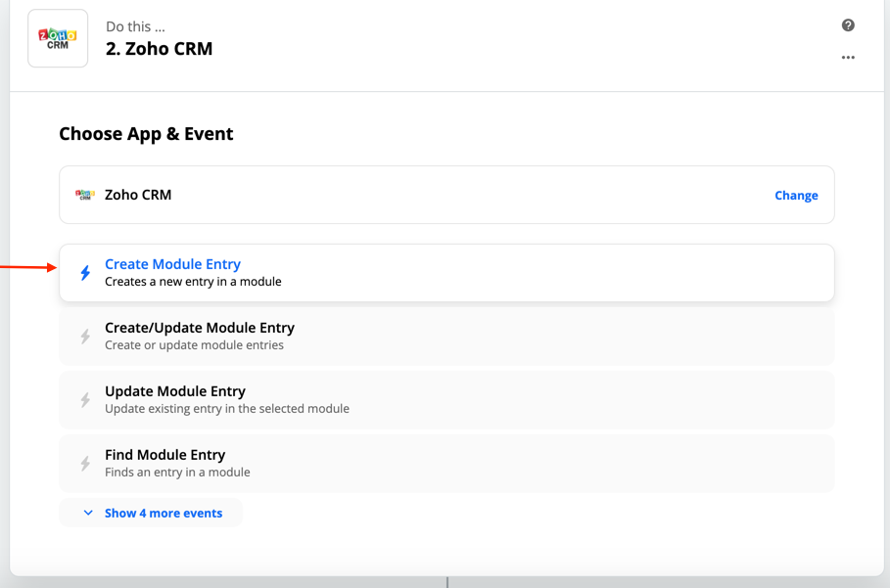Select the Create Module Entry event
The height and width of the screenshot is (588, 890).
pyautogui.click(x=446, y=273)
